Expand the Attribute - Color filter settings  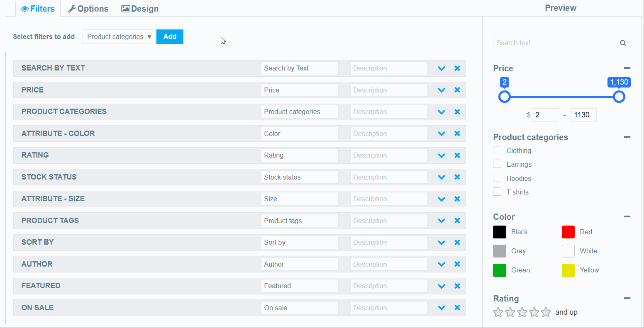pos(442,134)
